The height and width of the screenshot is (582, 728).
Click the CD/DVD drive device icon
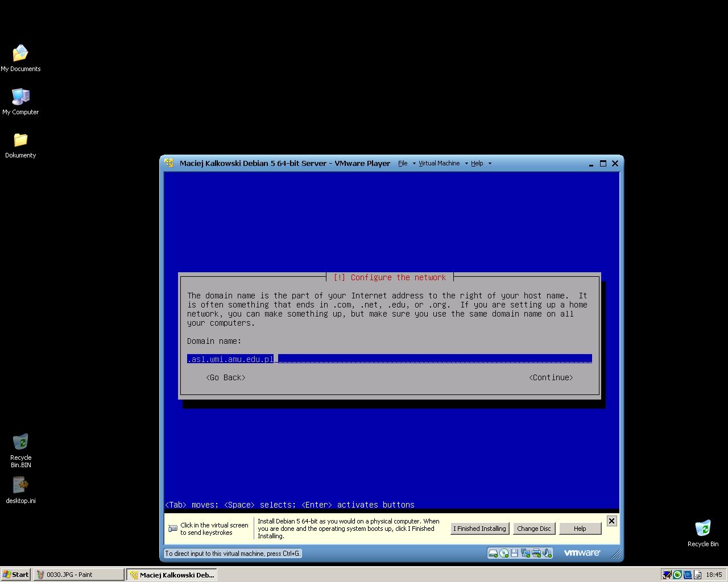coord(504,553)
